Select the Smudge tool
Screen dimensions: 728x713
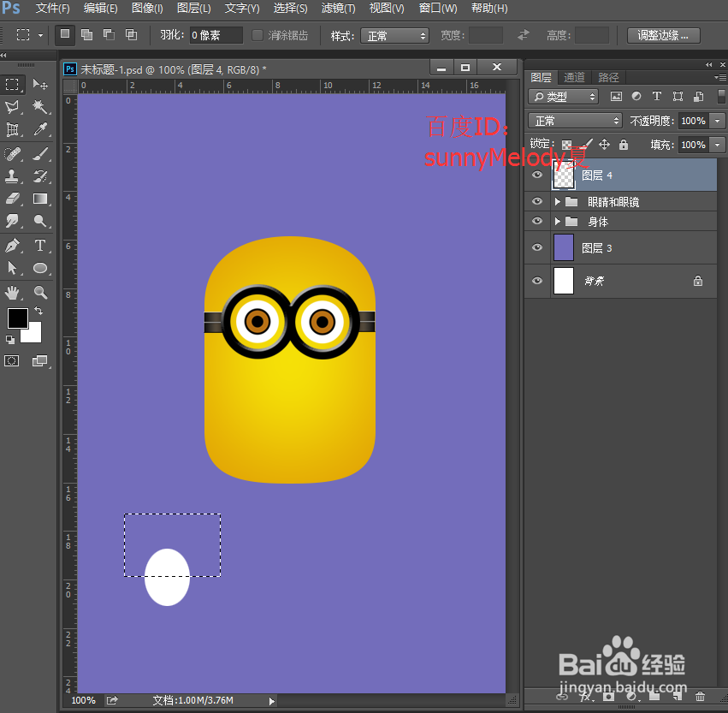coord(13,221)
